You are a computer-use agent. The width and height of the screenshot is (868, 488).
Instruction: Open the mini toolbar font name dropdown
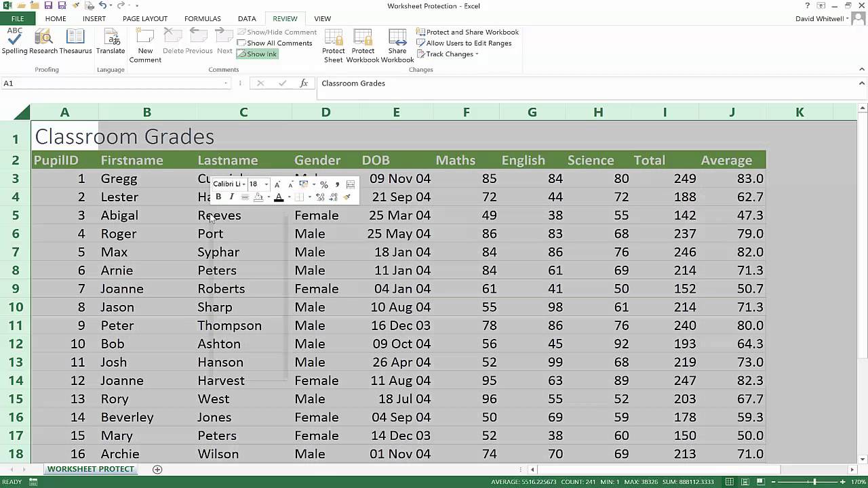tap(243, 184)
